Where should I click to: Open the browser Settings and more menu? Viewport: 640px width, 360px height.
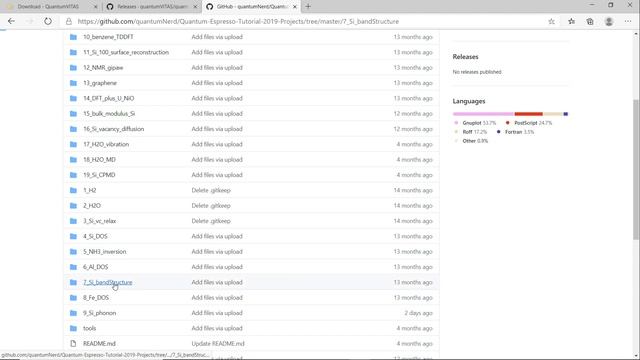pyautogui.click(x=628, y=21)
